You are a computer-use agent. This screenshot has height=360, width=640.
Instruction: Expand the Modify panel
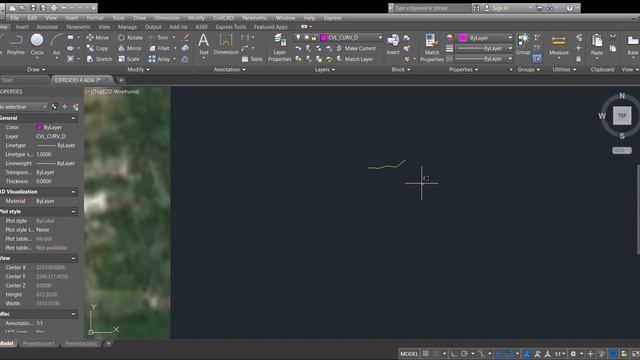(138, 69)
